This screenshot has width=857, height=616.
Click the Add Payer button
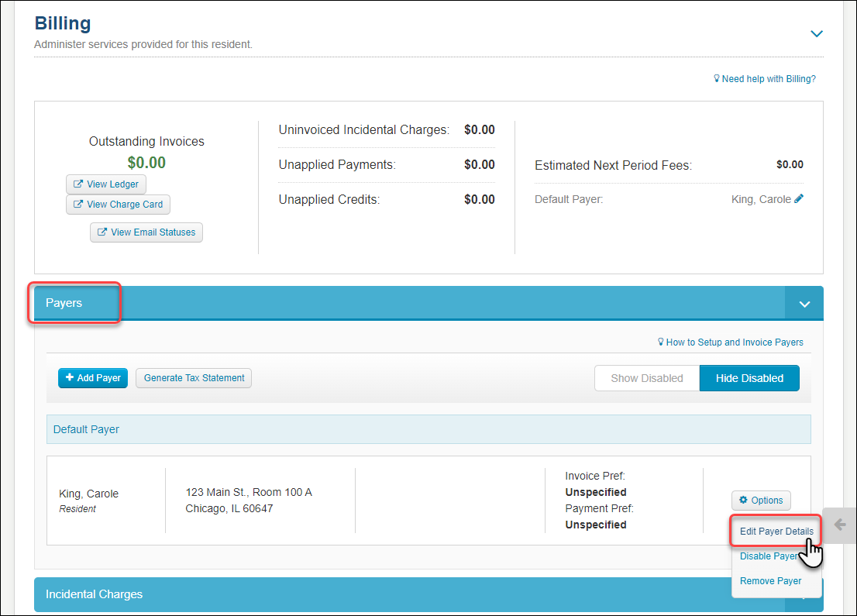[93, 377]
